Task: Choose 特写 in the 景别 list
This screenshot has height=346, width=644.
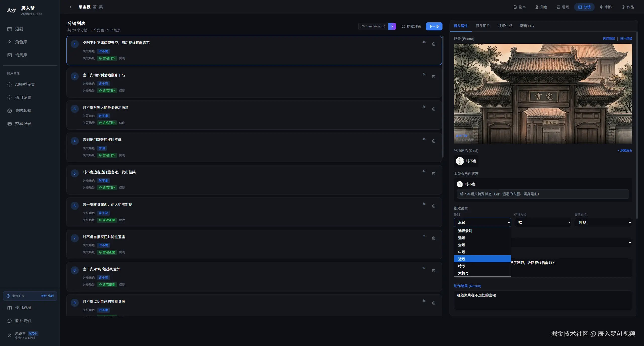Action: point(462,266)
